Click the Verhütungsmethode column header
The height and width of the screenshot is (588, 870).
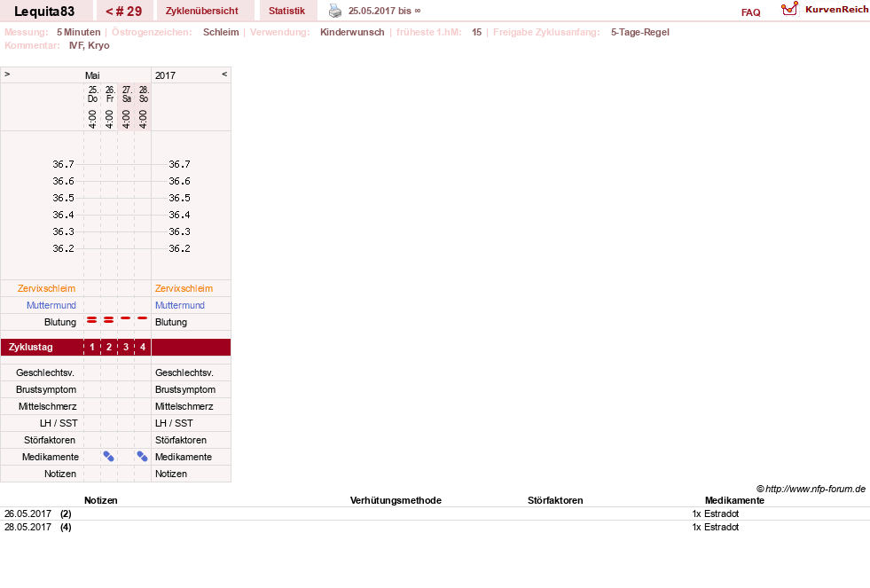click(396, 500)
